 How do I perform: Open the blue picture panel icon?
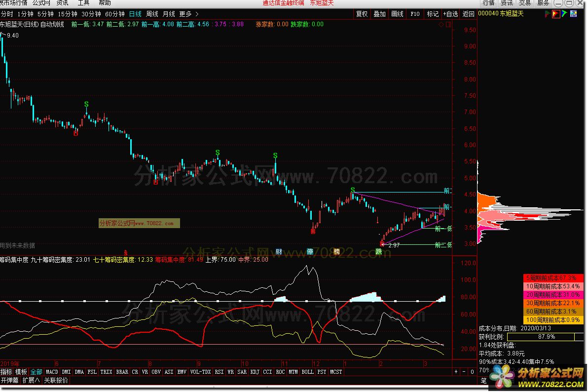click(573, 14)
